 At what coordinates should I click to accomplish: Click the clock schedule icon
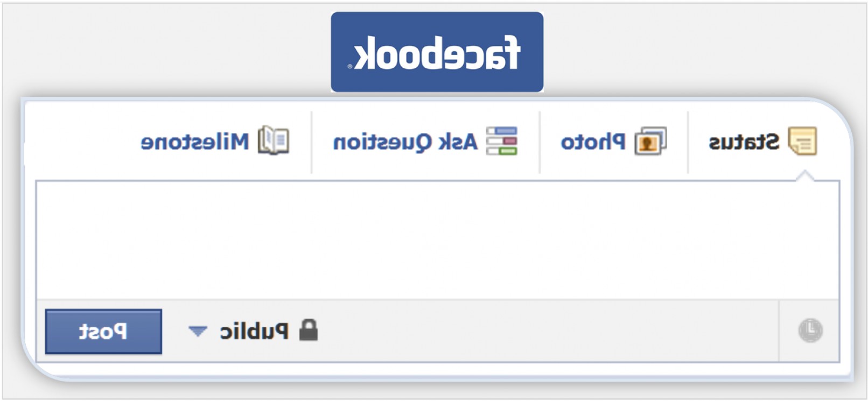pos(810,330)
